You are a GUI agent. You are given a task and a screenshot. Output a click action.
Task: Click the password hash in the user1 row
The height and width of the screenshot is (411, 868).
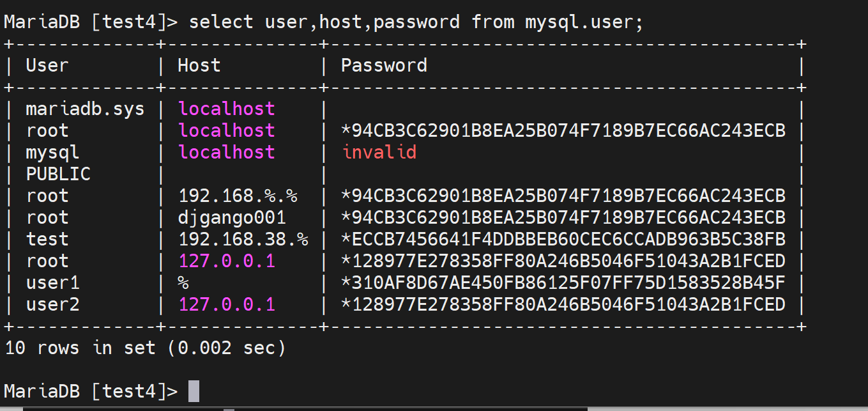point(563,283)
